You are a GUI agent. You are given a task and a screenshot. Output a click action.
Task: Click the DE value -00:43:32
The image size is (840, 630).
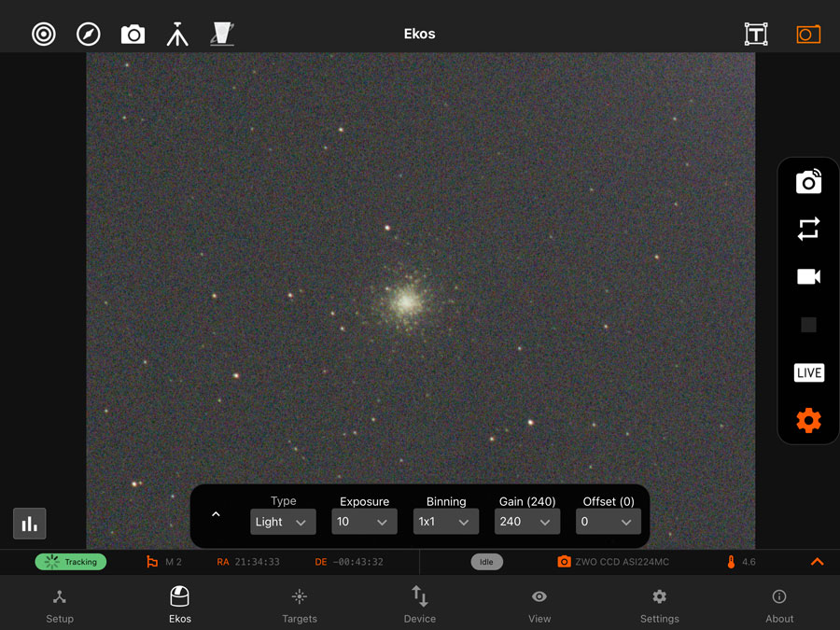click(357, 562)
